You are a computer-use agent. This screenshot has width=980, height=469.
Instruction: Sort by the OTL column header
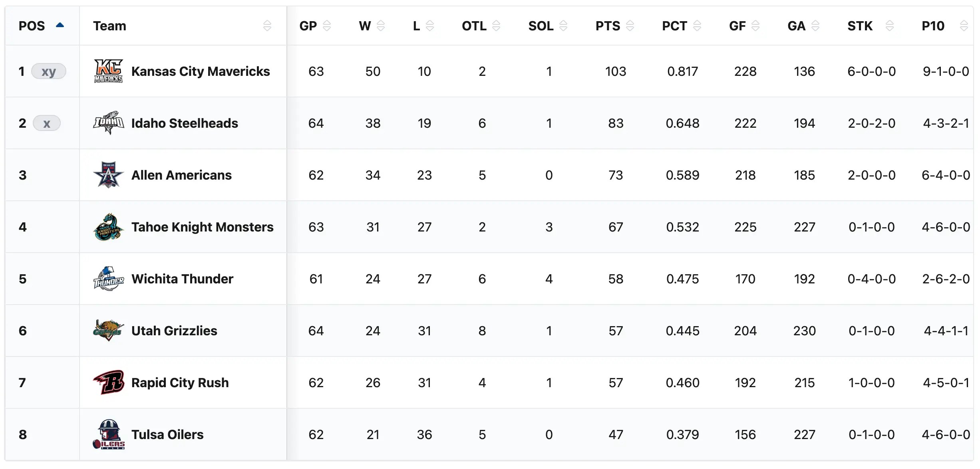pos(496,26)
